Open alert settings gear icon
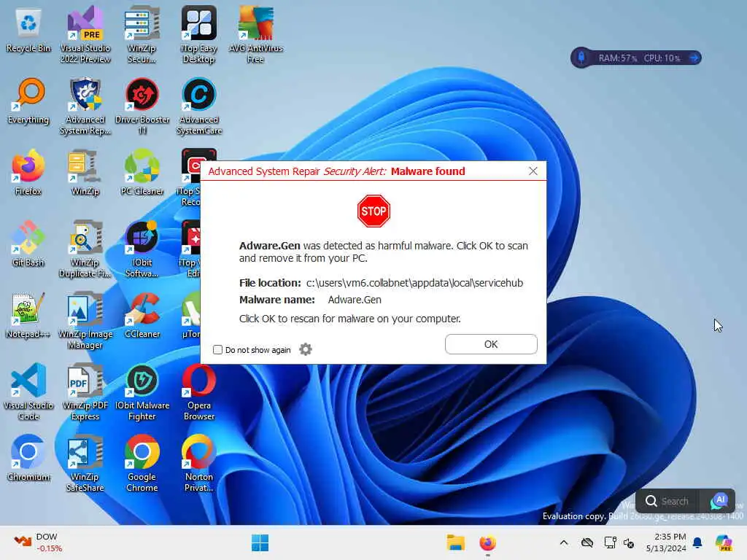The height and width of the screenshot is (560, 747). [306, 349]
